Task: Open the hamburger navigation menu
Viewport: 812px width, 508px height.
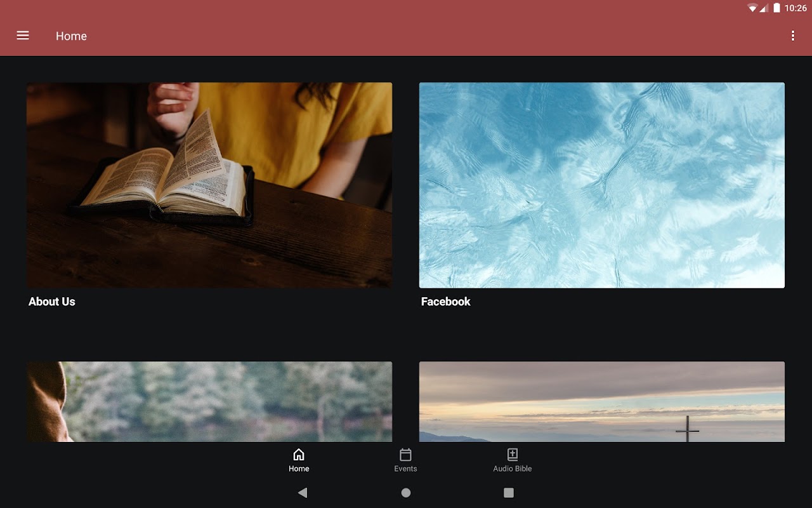Action: [23, 36]
